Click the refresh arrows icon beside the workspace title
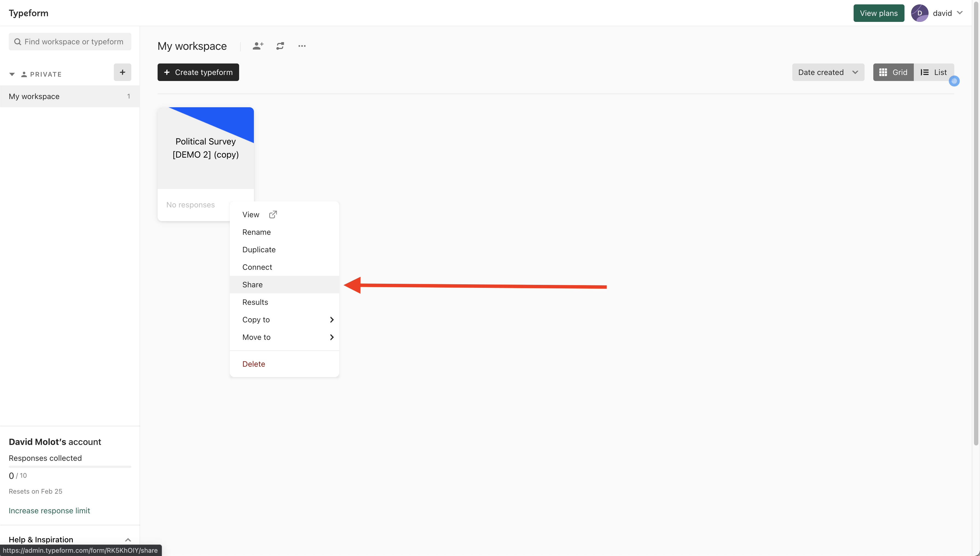 [280, 46]
